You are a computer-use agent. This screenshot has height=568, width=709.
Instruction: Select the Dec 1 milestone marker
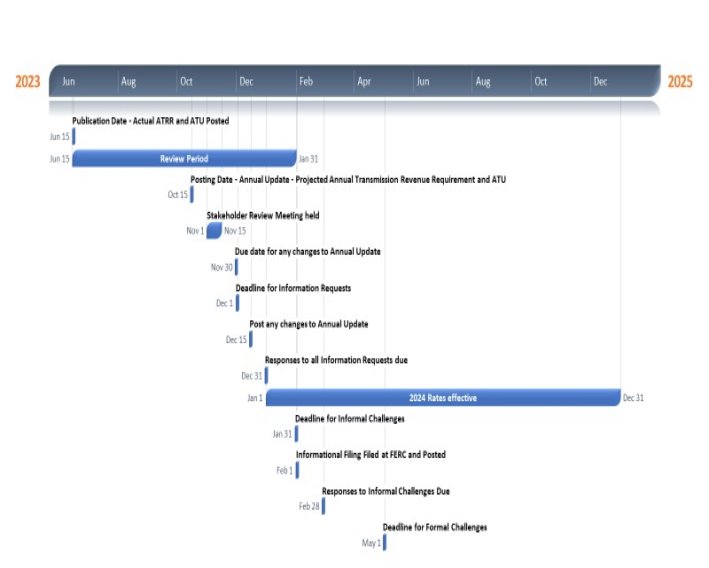tap(237, 303)
